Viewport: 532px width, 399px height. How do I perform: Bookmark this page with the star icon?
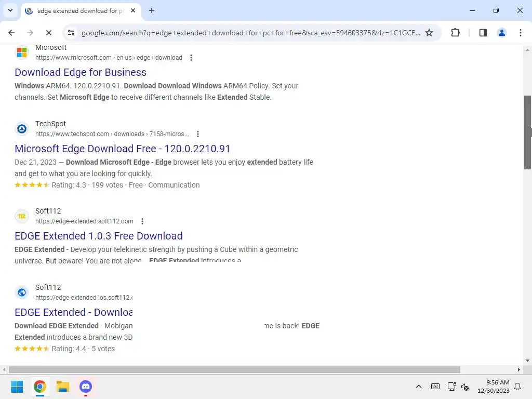429,33
